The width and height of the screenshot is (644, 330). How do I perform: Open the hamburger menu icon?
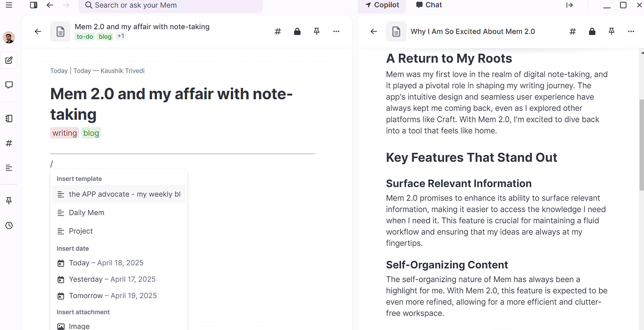tap(9, 5)
